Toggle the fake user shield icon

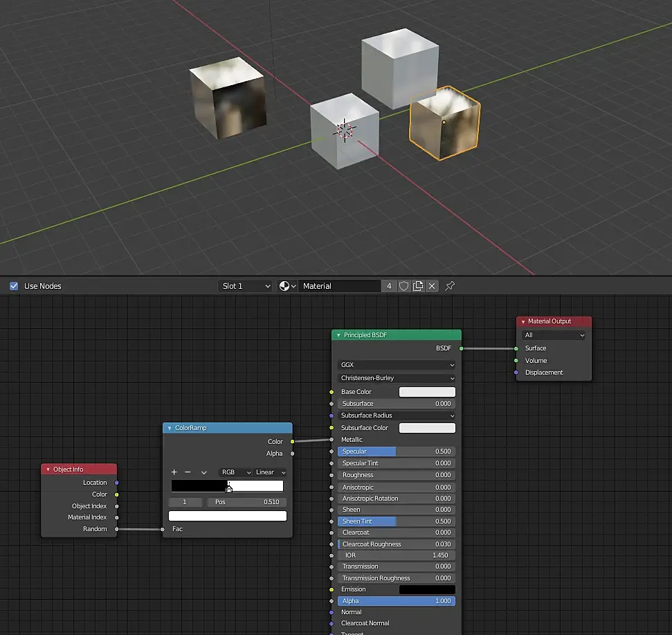coord(404,286)
